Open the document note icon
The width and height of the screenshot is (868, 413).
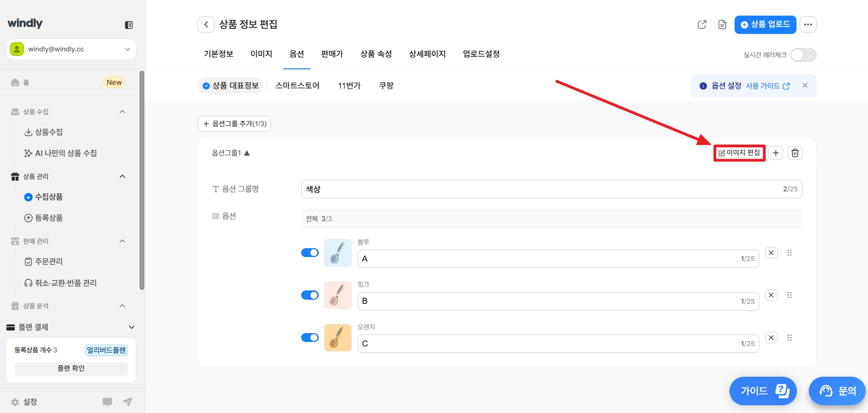coord(722,24)
